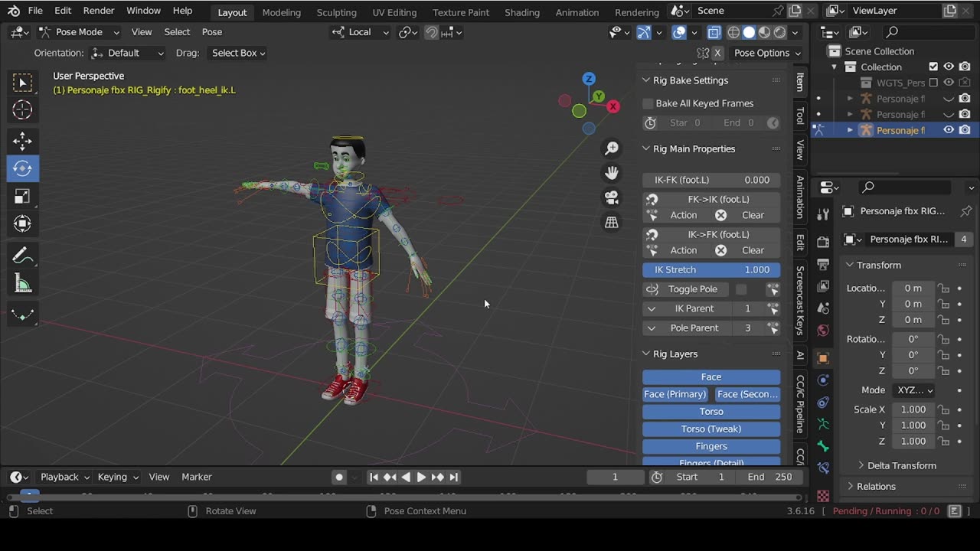Toggle Collection exclude checkbox in outliner
This screenshot has width=980, height=551.
(x=933, y=67)
